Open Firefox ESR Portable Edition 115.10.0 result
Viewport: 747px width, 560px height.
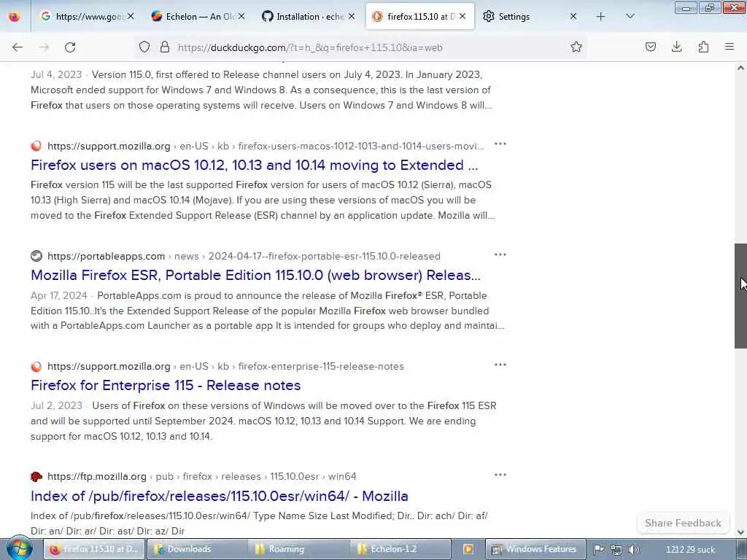[255, 275]
